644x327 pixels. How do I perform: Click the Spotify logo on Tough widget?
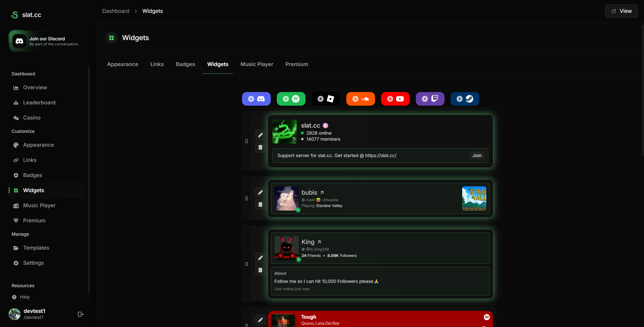coord(487,317)
